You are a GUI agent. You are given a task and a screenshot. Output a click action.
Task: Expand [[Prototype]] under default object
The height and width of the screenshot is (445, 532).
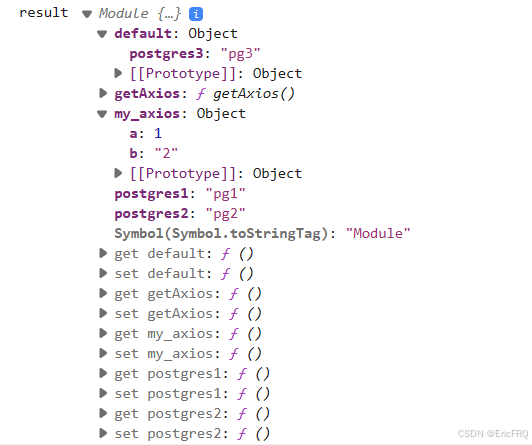tap(118, 73)
